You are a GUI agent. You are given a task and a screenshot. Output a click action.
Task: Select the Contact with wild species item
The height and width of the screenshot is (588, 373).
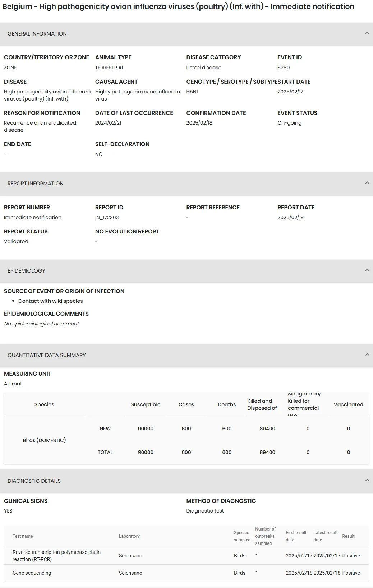point(51,301)
